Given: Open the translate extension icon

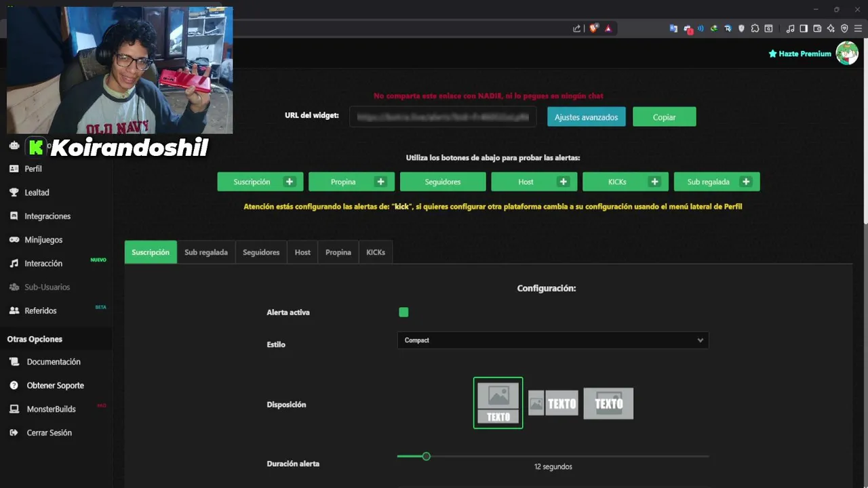Looking at the screenshot, I should [673, 28].
